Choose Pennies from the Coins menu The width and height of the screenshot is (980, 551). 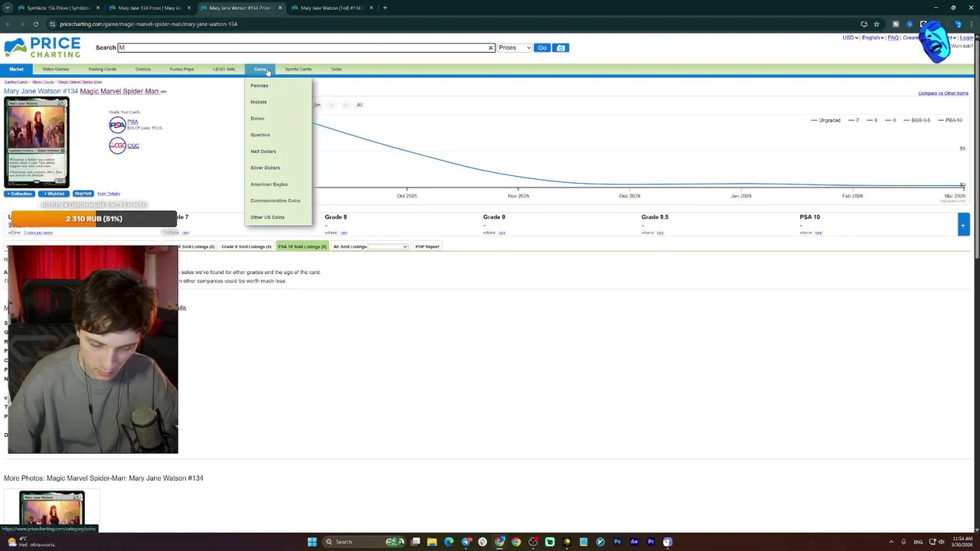[260, 86]
